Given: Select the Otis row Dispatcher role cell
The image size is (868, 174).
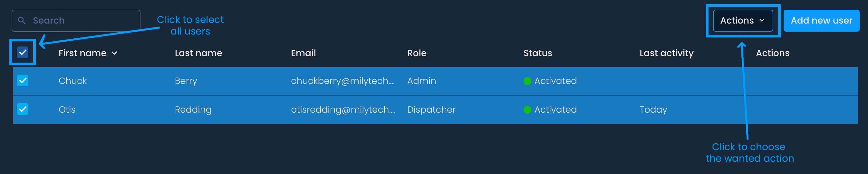Looking at the screenshot, I should [x=431, y=110].
